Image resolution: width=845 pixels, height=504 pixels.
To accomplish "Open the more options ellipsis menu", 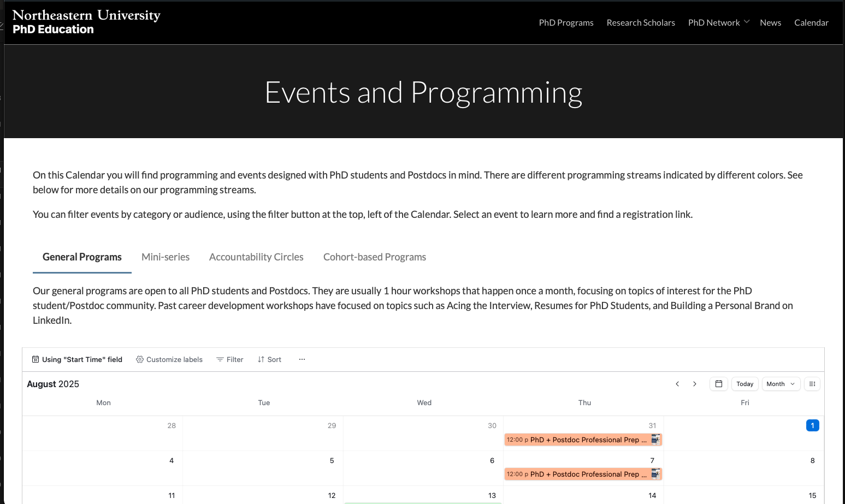I will (x=302, y=359).
